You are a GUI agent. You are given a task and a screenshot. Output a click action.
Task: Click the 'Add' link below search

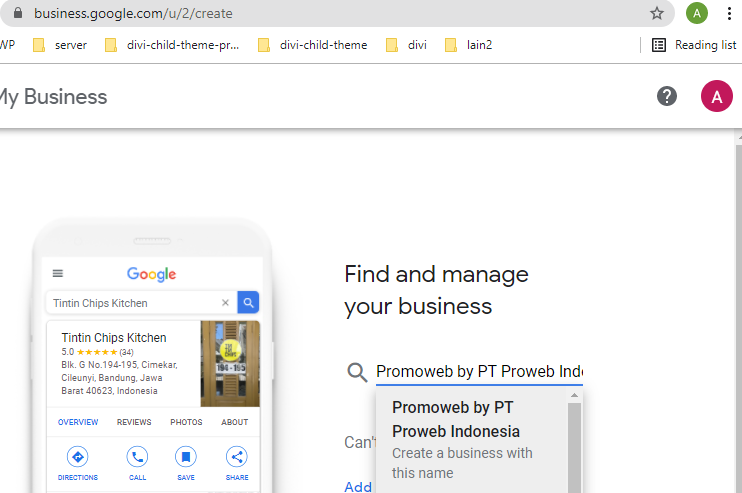coord(358,486)
